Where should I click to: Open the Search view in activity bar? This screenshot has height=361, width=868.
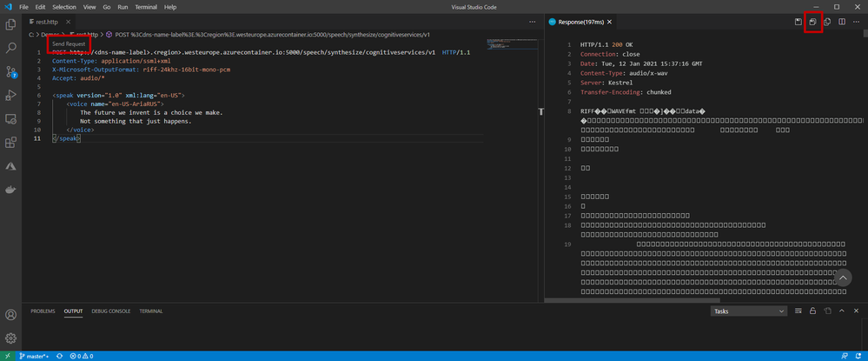coord(10,48)
